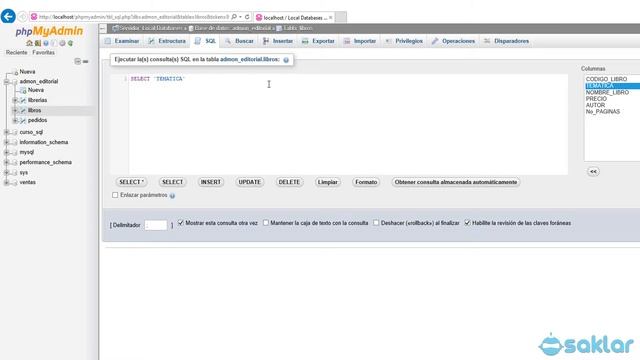Switch to the Importar tab
The width and height of the screenshot is (640, 360).
coord(360,41)
